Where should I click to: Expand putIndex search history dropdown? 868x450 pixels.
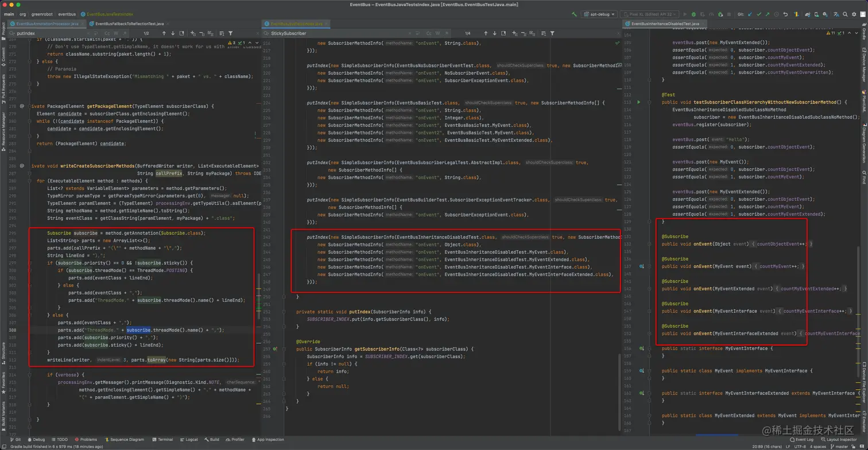[x=11, y=33]
